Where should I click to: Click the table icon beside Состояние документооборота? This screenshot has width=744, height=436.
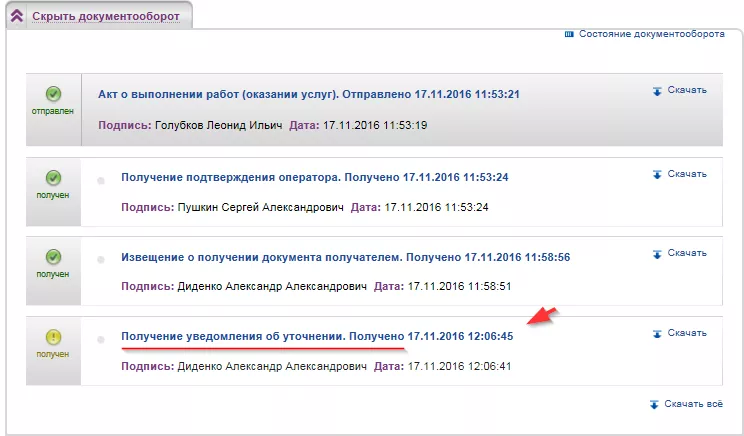(x=569, y=34)
